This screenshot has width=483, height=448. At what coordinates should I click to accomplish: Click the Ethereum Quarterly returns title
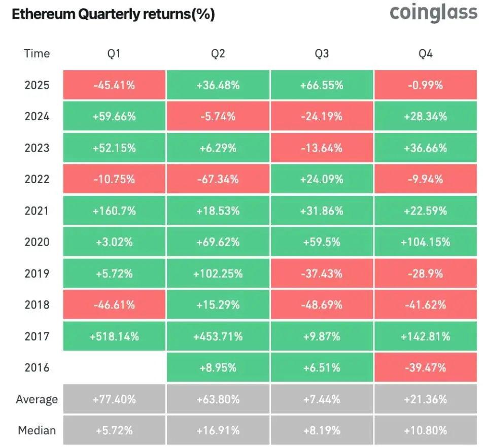click(113, 15)
